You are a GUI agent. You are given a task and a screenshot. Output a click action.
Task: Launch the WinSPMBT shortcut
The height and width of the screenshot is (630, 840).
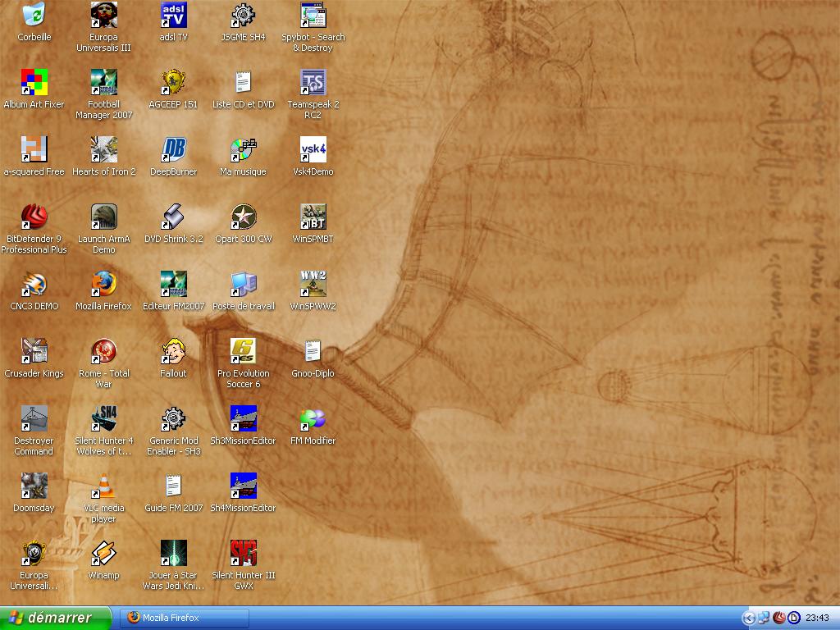click(313, 217)
